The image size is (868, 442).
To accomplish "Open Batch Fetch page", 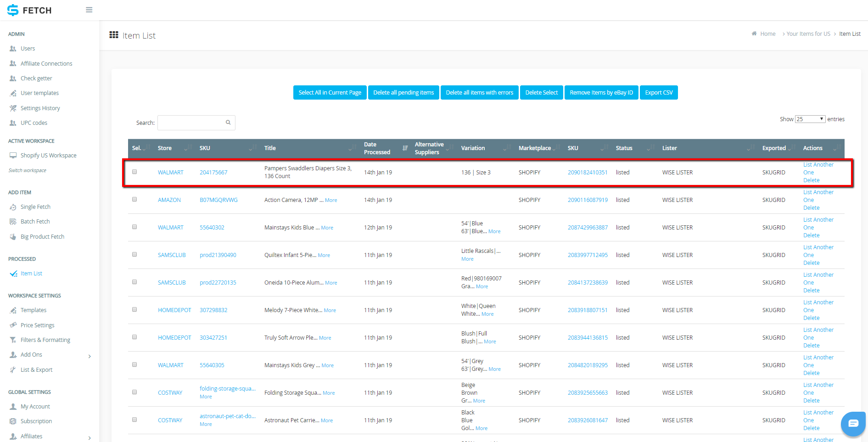I will pos(35,222).
